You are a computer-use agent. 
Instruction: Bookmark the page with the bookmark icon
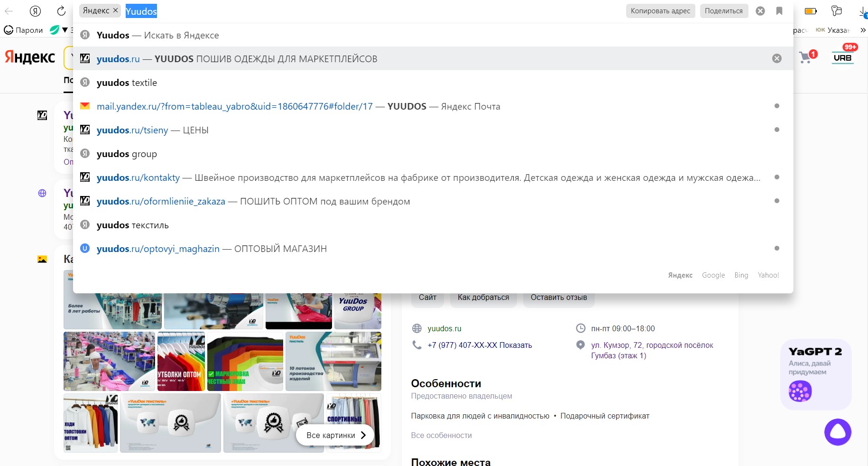pyautogui.click(x=779, y=11)
